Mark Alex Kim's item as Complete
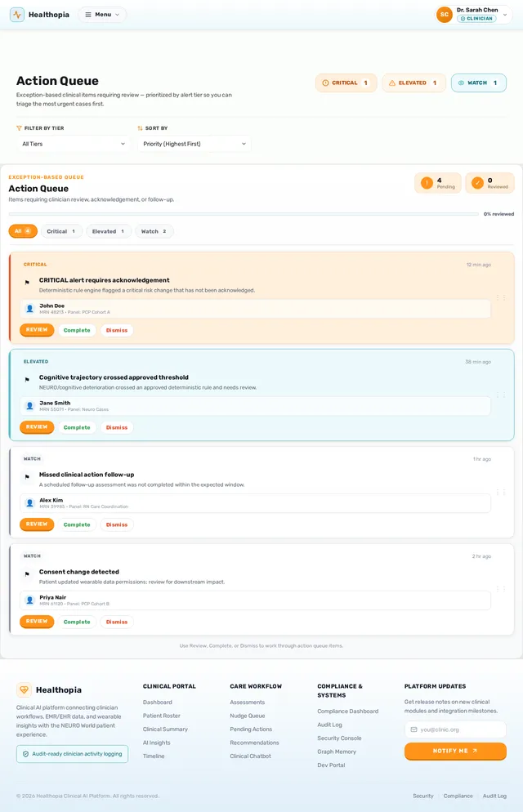The image size is (523, 812). (77, 524)
